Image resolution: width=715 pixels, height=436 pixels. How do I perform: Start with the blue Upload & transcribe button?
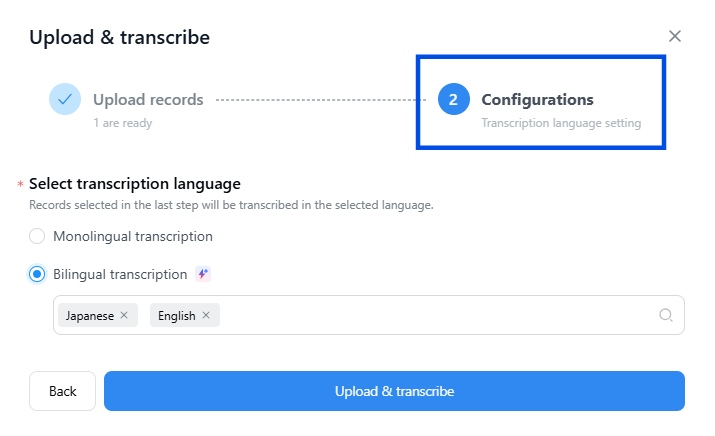(394, 391)
